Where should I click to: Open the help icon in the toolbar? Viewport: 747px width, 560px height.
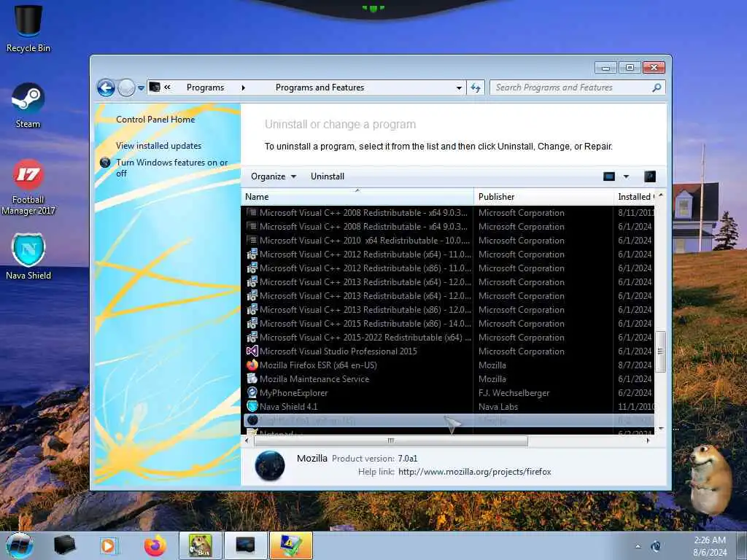coord(650,176)
